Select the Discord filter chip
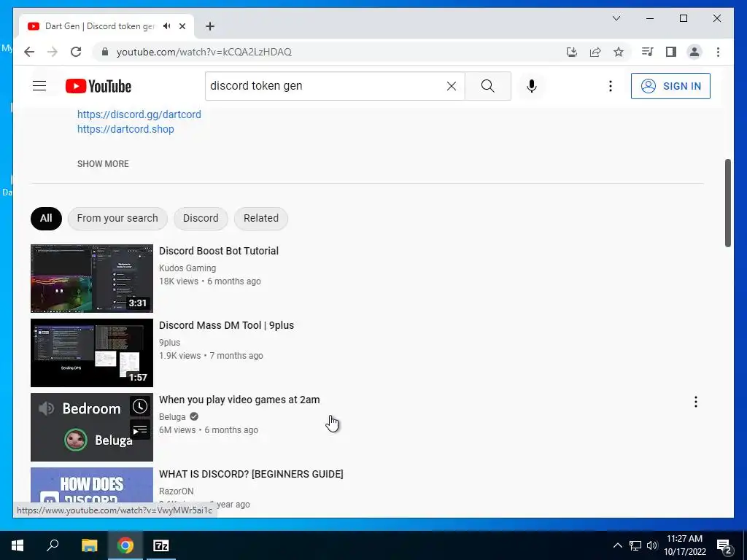 (x=201, y=219)
